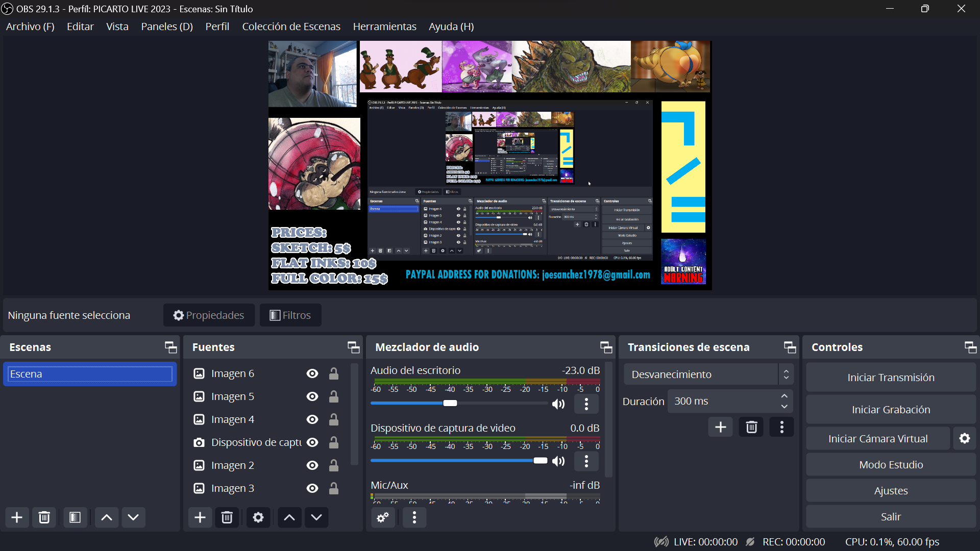Open Ajustes settings
Screen dimensions: 980x551
coord(891,491)
